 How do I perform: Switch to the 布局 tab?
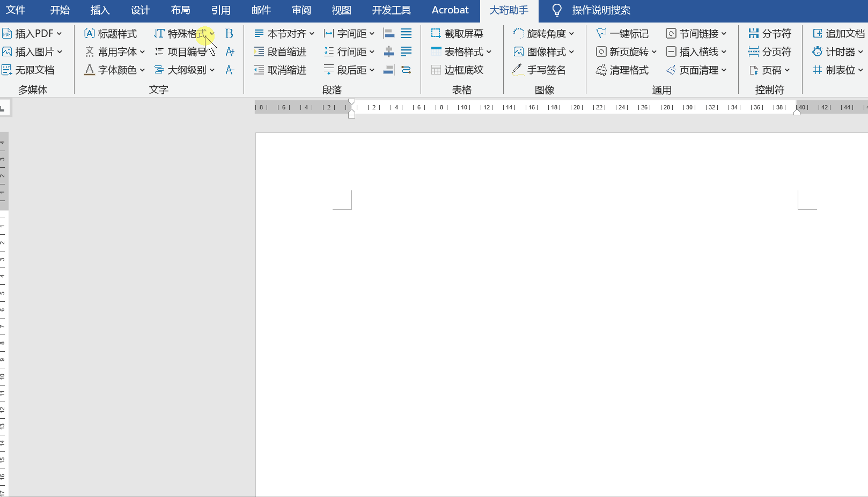181,10
